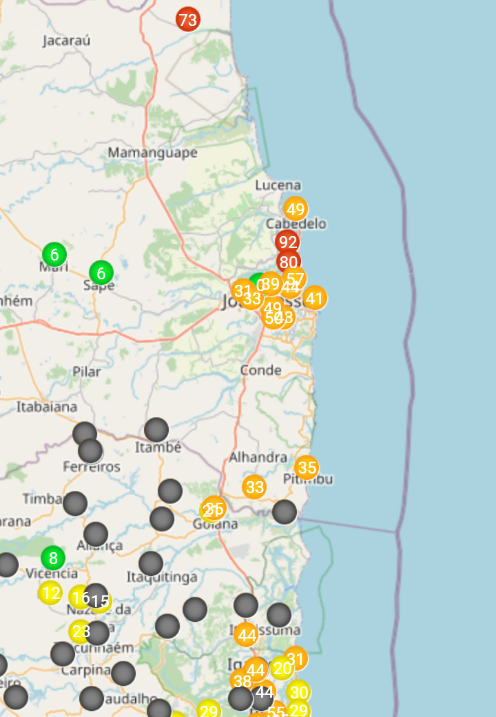Screen dimensions: 496x717
Task: Click the Mamanguape town label
Action: click(x=153, y=152)
